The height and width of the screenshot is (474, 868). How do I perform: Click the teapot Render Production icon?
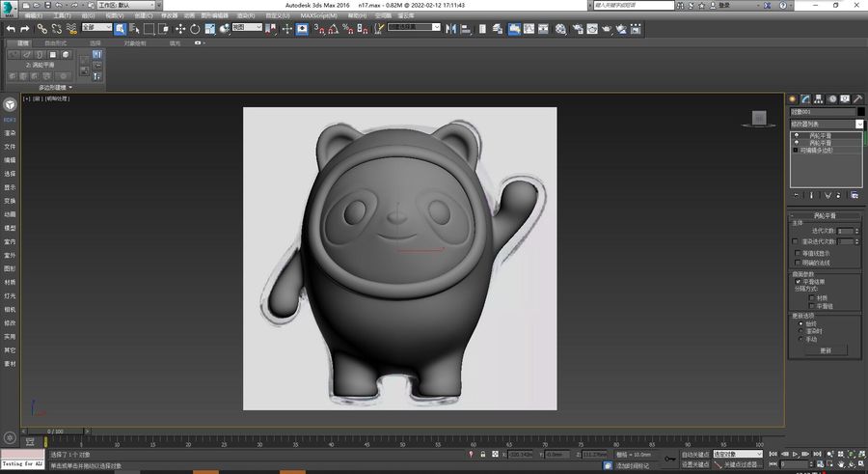click(x=607, y=29)
